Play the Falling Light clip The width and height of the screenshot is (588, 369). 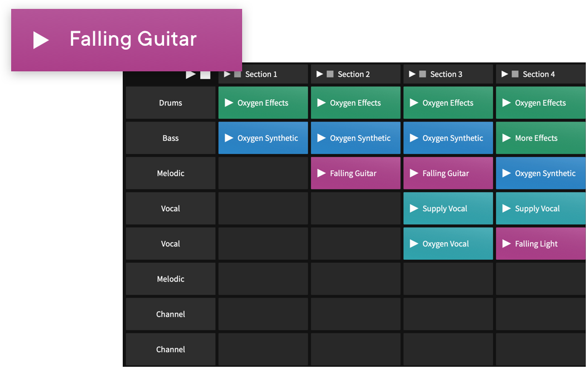541,244
